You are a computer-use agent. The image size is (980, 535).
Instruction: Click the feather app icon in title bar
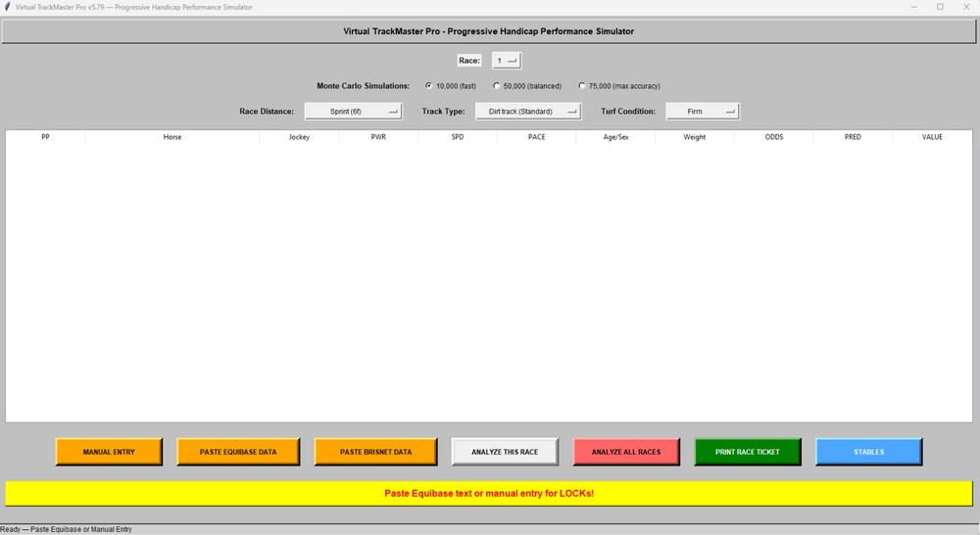tap(8, 7)
